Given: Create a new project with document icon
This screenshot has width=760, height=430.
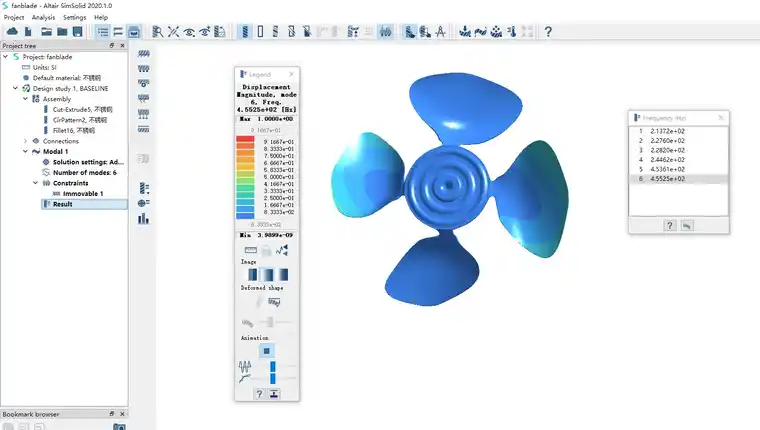Looking at the screenshot, I should (28, 32).
